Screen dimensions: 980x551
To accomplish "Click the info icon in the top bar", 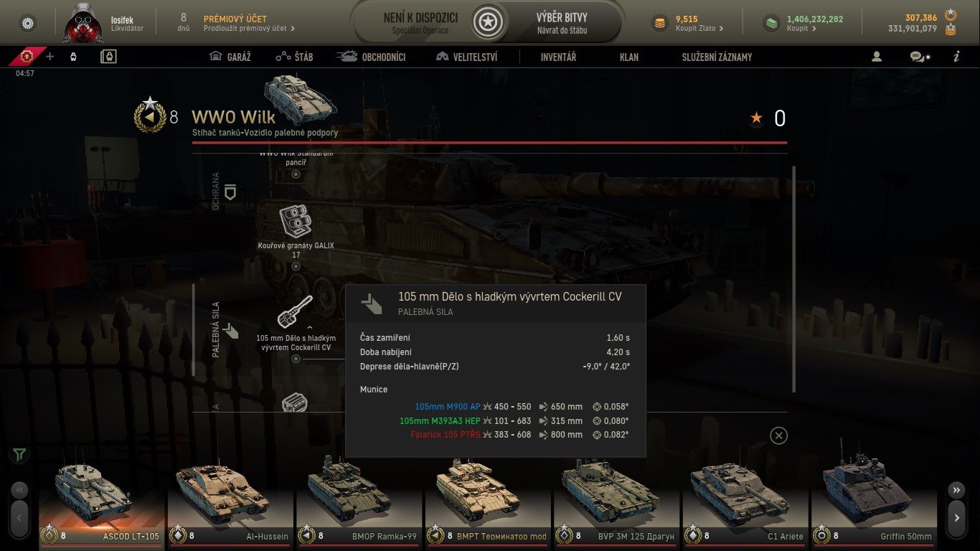I will pyautogui.click(x=956, y=57).
